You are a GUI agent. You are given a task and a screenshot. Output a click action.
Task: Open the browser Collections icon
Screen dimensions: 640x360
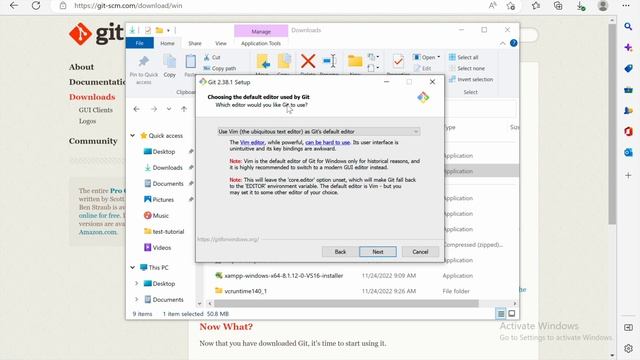click(x=558, y=6)
